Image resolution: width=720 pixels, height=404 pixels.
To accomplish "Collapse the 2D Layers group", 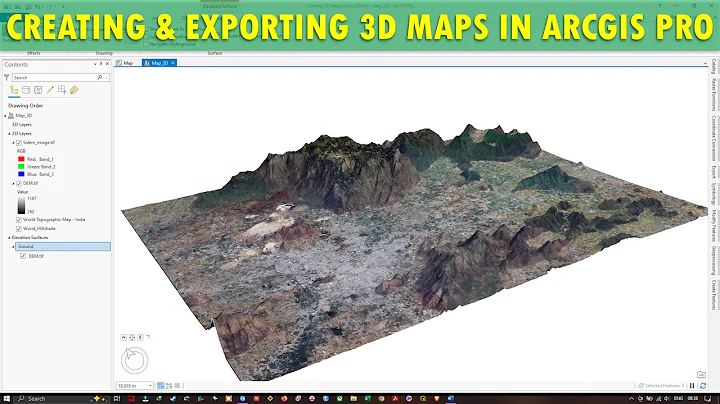I will tap(9, 134).
